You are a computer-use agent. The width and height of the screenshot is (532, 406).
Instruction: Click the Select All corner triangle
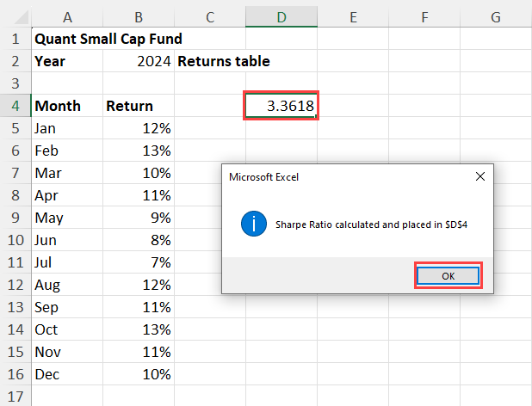(22, 17)
